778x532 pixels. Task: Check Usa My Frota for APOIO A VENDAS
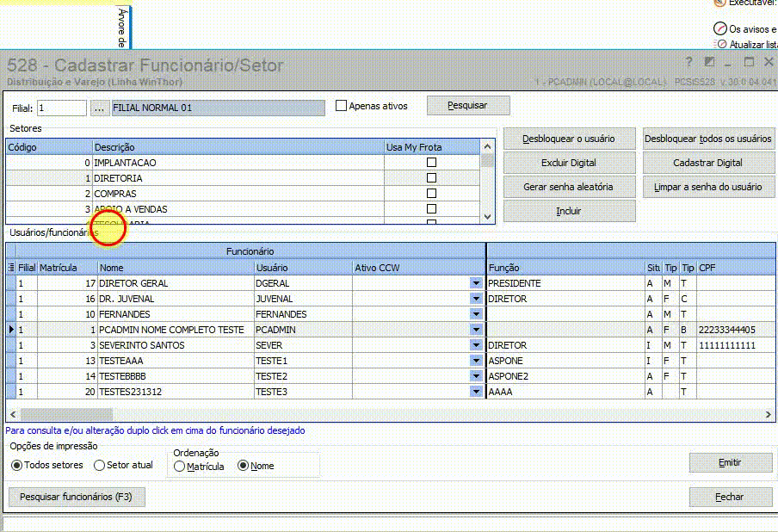pyautogui.click(x=432, y=208)
